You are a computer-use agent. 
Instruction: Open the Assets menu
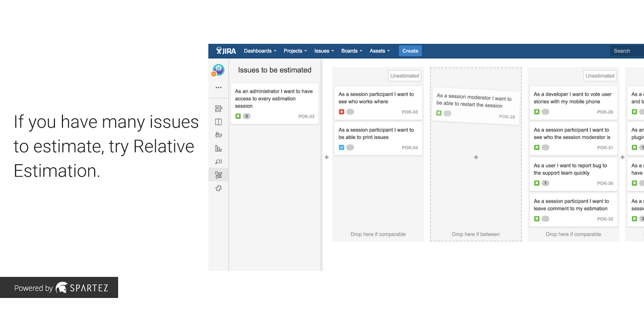pyautogui.click(x=380, y=51)
